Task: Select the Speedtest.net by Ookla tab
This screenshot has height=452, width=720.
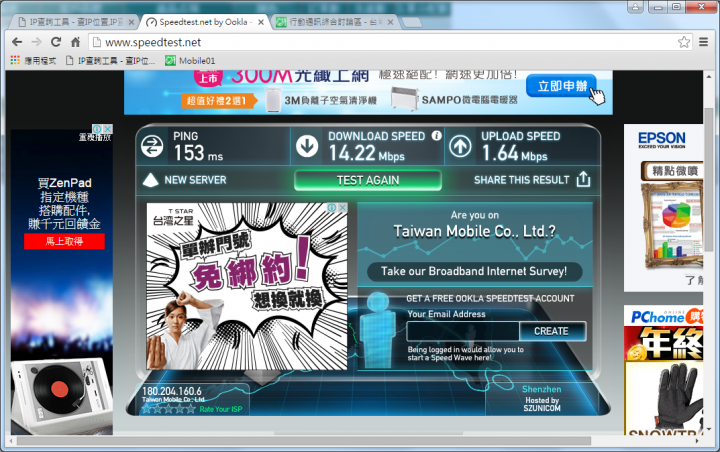Action: click(x=202, y=22)
